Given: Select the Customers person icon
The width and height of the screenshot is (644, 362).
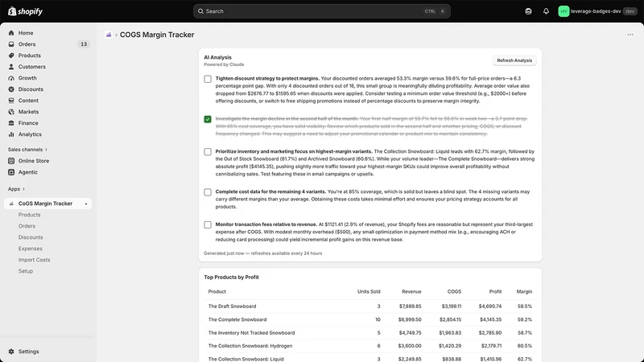Looking at the screenshot, I should point(11,67).
